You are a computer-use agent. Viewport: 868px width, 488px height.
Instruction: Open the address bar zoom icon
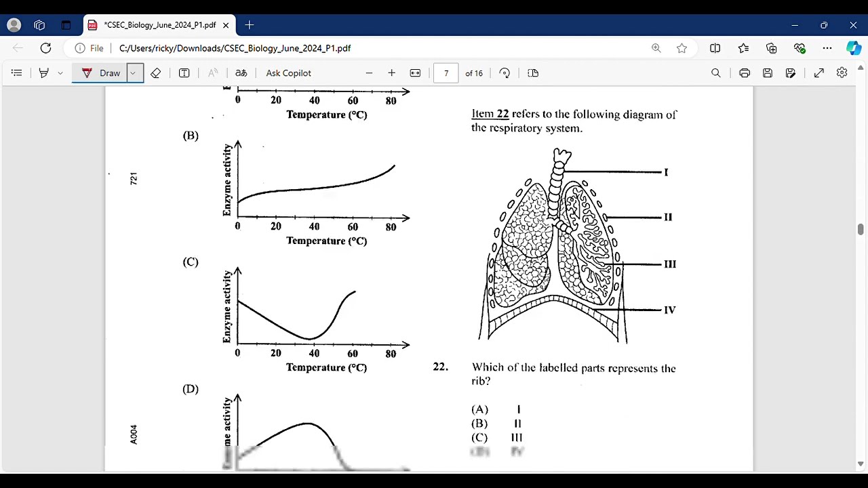(656, 48)
